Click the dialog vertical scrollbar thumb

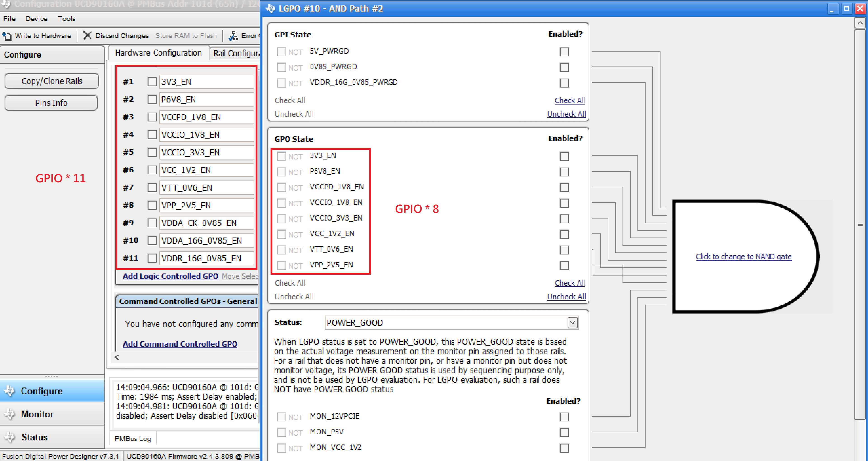[x=860, y=224]
